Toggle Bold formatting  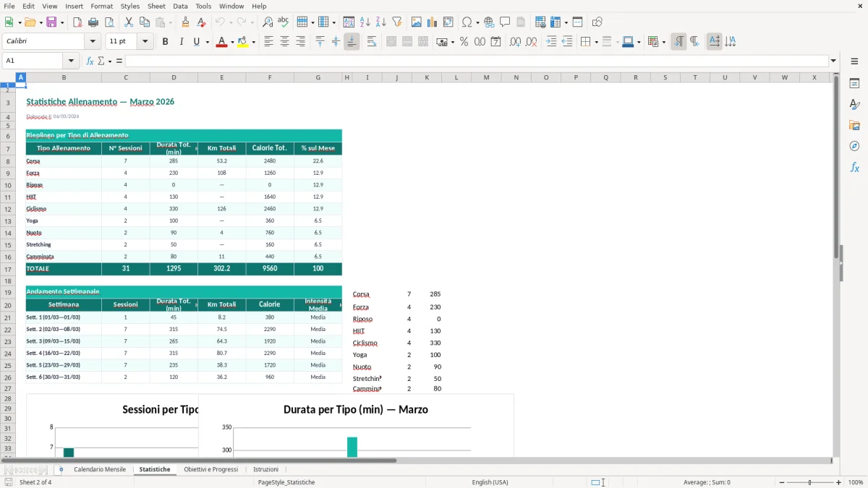pyautogui.click(x=165, y=42)
